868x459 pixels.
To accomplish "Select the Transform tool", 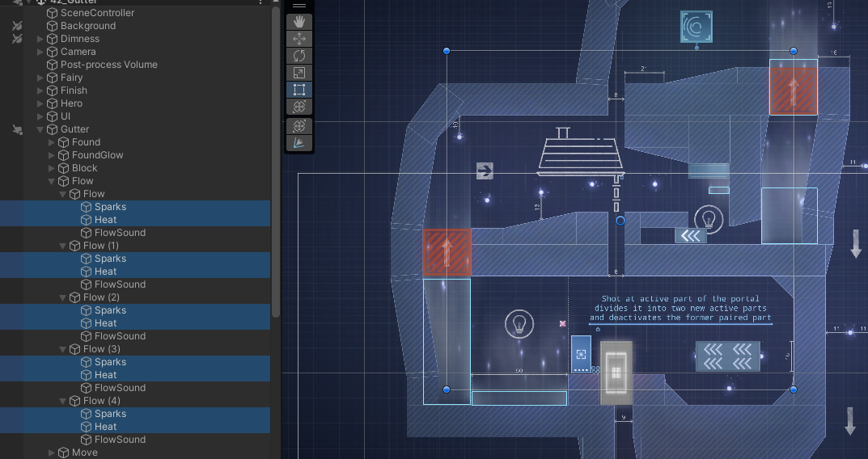I will [x=299, y=107].
